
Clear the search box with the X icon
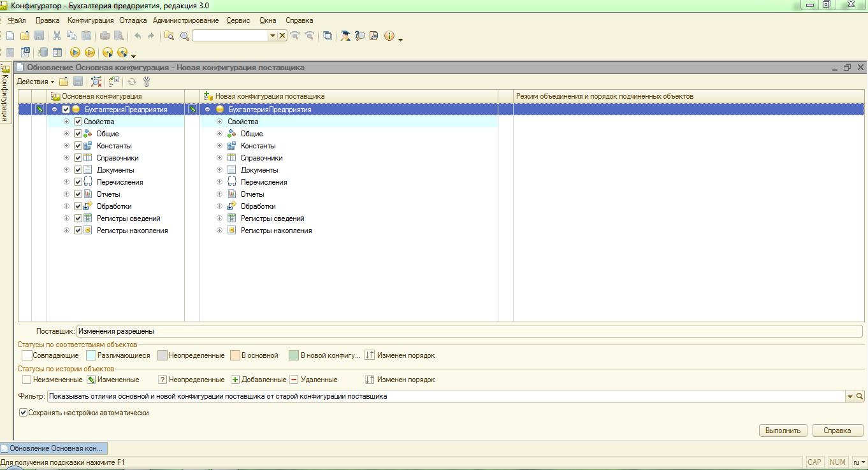click(282, 36)
